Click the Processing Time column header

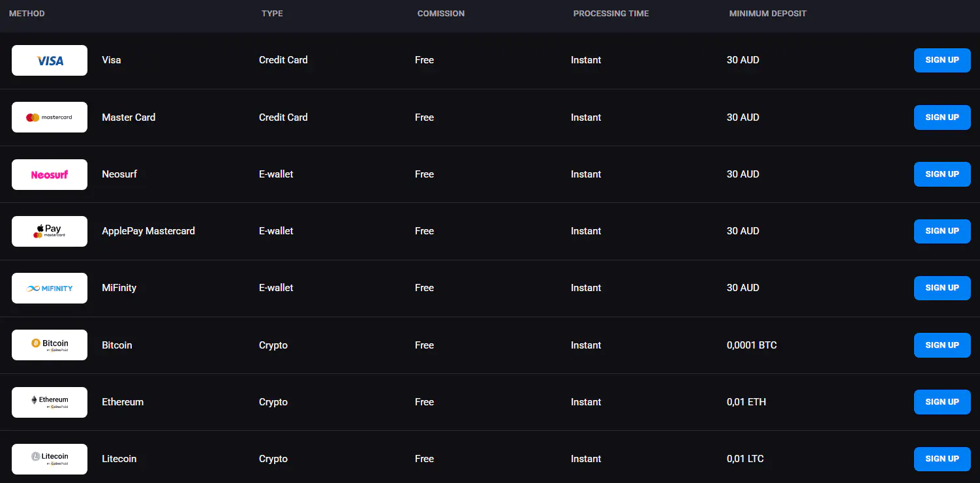point(611,14)
